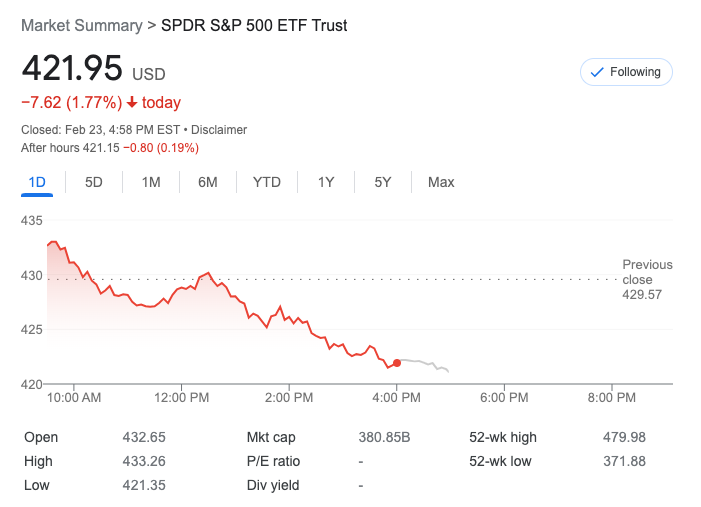Click the red down arrow icon
The width and height of the screenshot is (701, 507).
pos(132,103)
